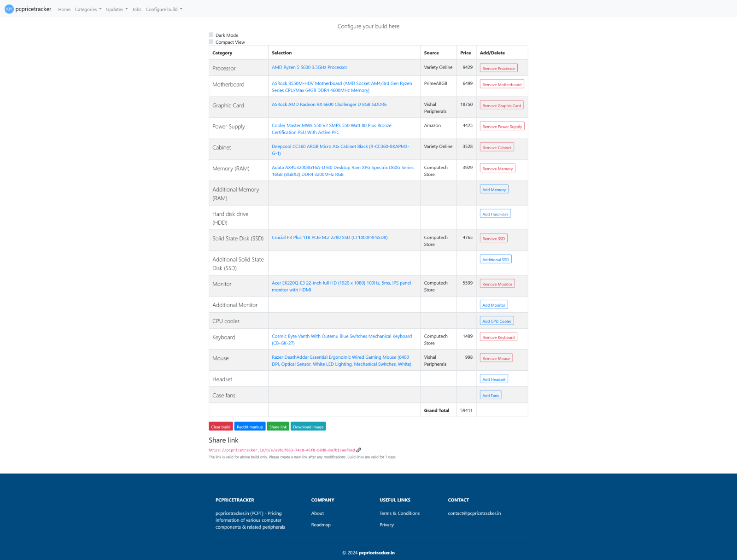Image resolution: width=737 pixels, height=560 pixels.
Task: Click the pcpricetracker logo icon
Action: tap(9, 9)
